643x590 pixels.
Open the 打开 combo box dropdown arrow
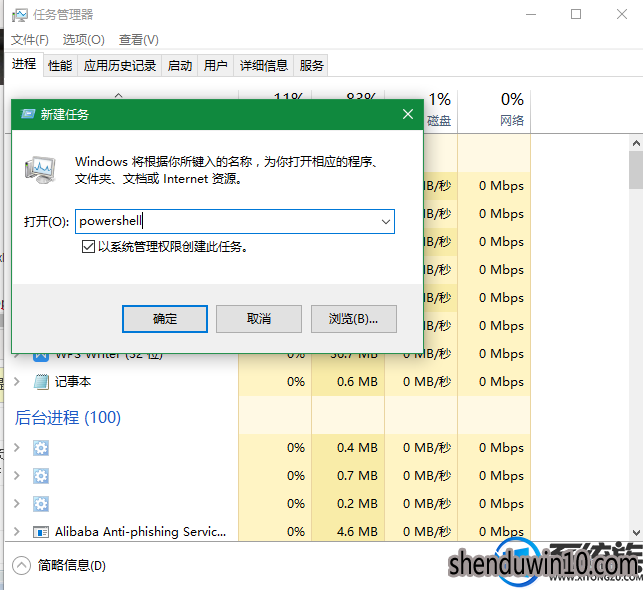385,222
